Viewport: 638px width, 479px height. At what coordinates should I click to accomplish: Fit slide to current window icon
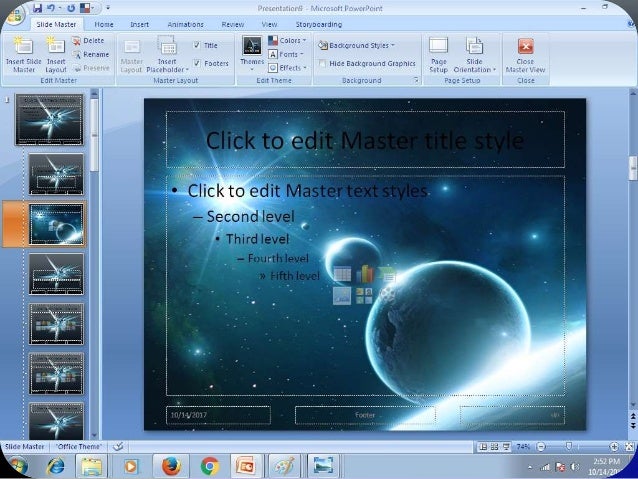[x=629, y=447]
